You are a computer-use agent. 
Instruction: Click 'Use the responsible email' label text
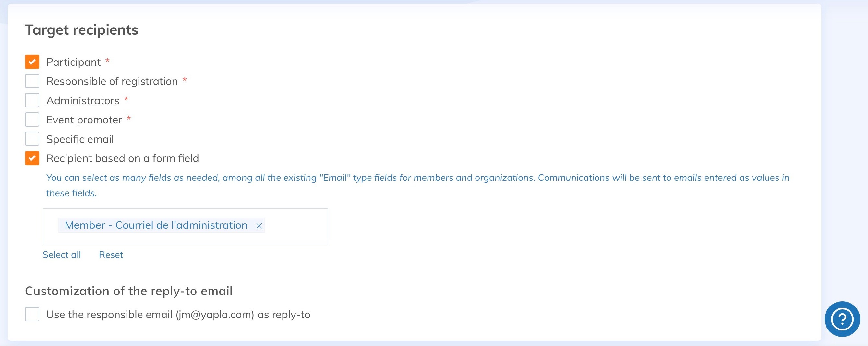pyautogui.click(x=178, y=314)
